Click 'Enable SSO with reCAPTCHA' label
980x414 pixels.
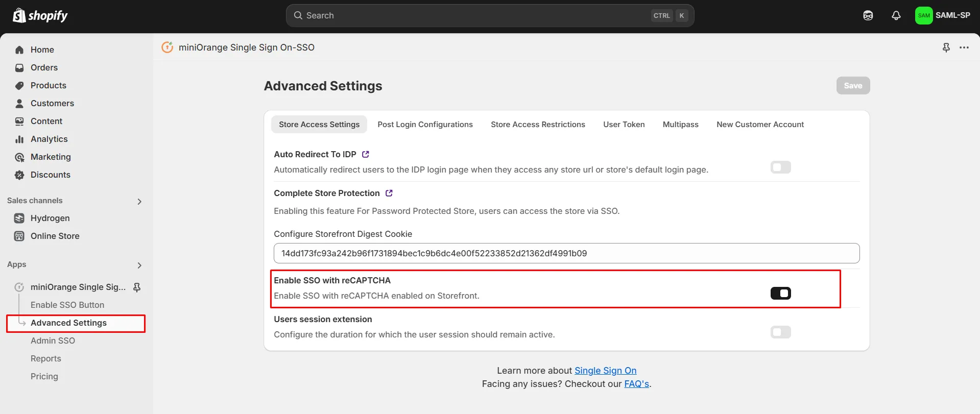[332, 280]
